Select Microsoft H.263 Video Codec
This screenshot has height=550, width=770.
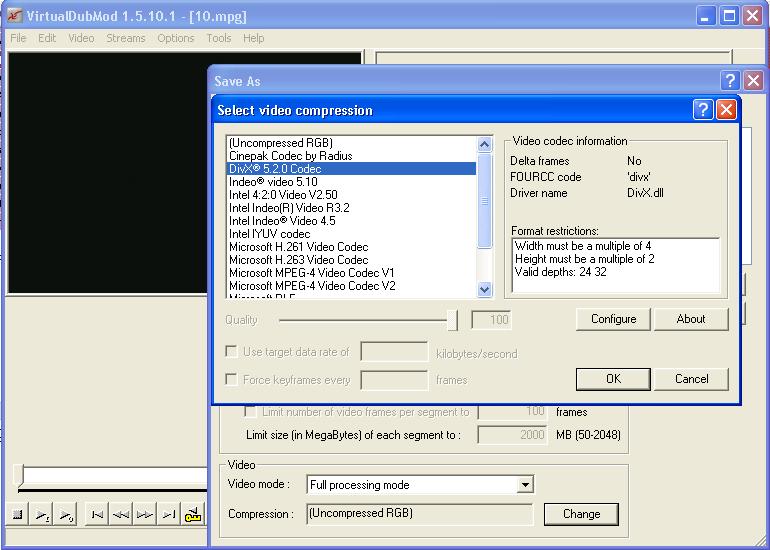pyautogui.click(x=351, y=260)
